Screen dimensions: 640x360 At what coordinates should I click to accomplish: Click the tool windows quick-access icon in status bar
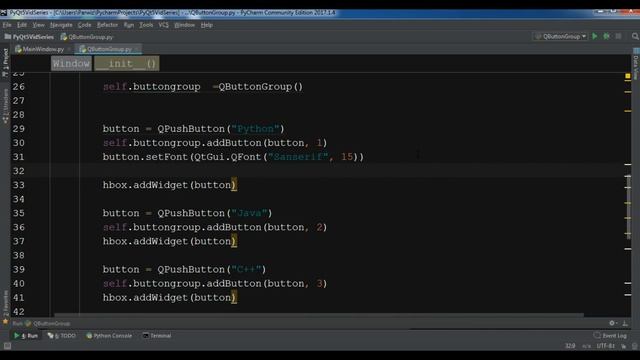7,346
